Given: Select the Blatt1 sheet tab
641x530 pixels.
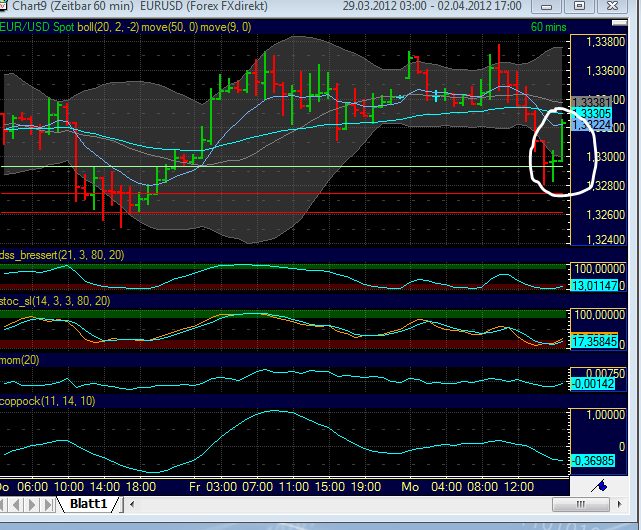Looking at the screenshot, I should [x=88, y=504].
